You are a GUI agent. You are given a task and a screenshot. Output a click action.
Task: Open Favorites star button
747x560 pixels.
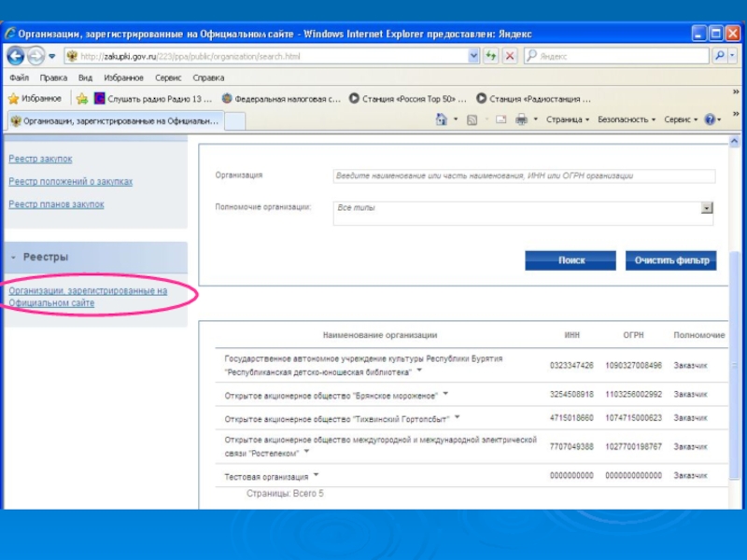[x=34, y=98]
